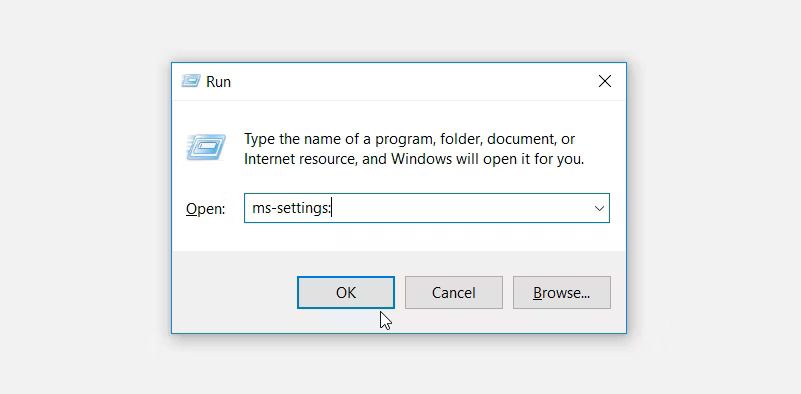Close the Run dialog with the X

605,81
